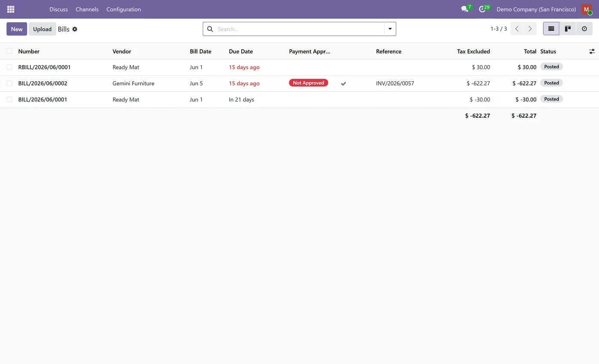Sort by the Vendor column header
Image resolution: width=599 pixels, height=364 pixels.
[x=122, y=51]
